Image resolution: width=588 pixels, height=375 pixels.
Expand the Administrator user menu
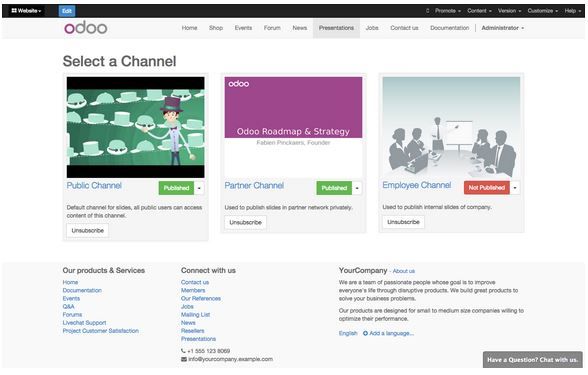[x=502, y=28]
